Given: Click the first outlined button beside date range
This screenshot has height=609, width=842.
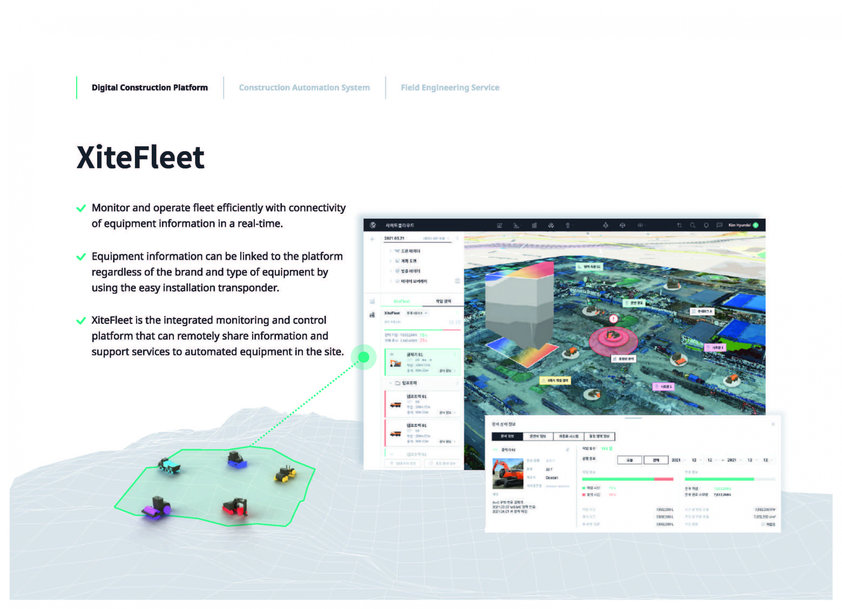Looking at the screenshot, I should click(629, 460).
